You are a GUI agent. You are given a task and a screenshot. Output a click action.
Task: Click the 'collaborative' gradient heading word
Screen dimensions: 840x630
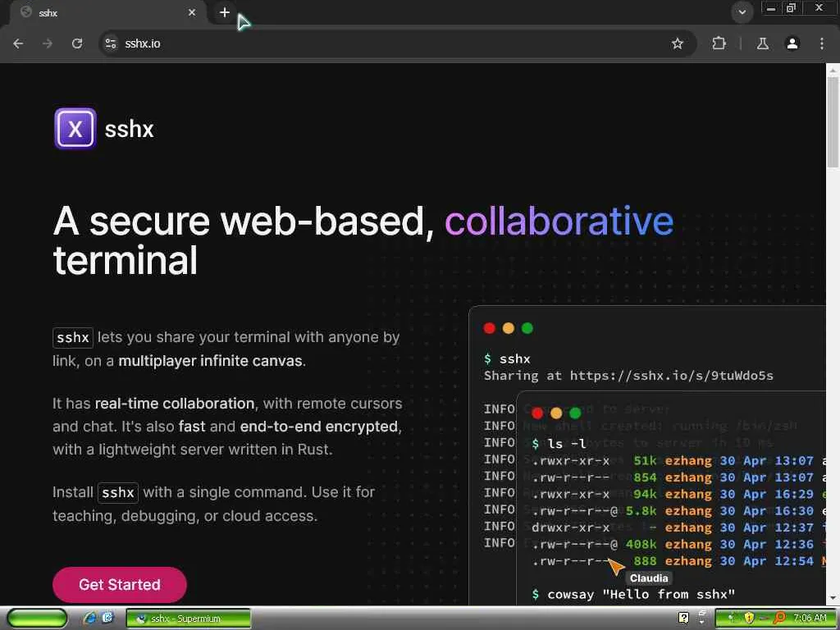click(x=559, y=221)
